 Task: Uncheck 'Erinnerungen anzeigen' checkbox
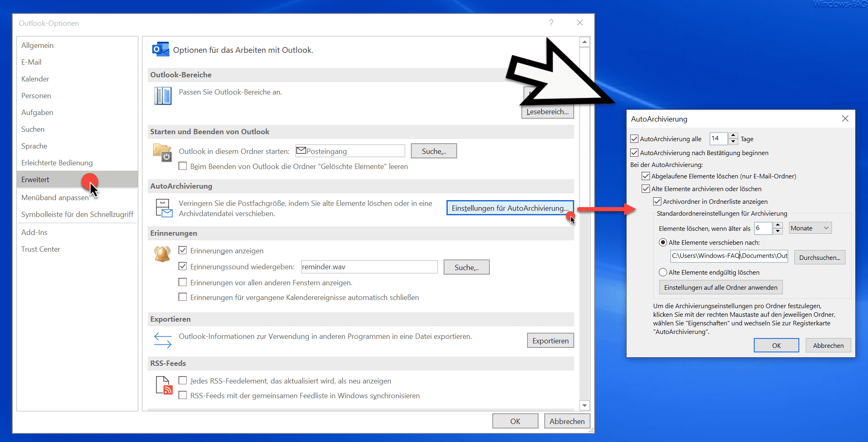183,250
